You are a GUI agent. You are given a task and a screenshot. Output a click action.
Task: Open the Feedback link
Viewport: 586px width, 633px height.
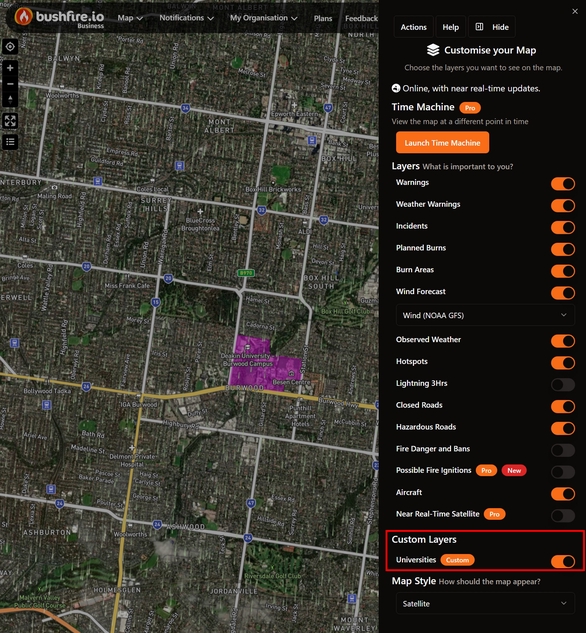pos(361,19)
